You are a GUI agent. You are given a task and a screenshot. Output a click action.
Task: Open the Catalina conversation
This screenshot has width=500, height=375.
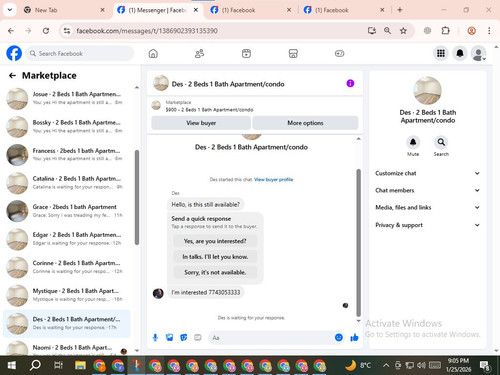(67, 183)
